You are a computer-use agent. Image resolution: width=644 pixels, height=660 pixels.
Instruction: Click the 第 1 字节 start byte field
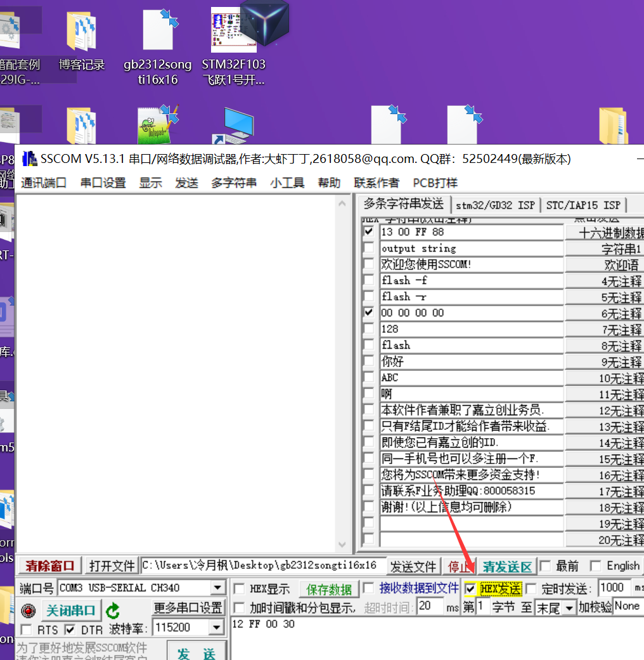click(482, 607)
